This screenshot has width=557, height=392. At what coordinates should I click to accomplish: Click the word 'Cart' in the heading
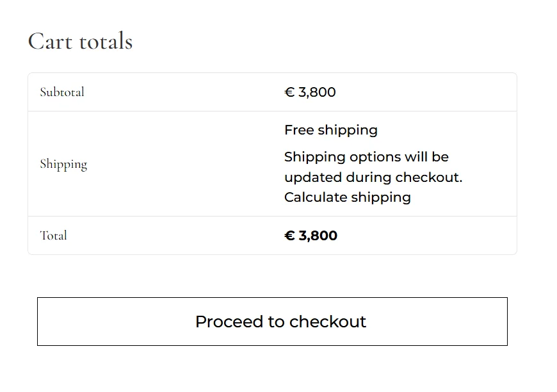point(50,42)
